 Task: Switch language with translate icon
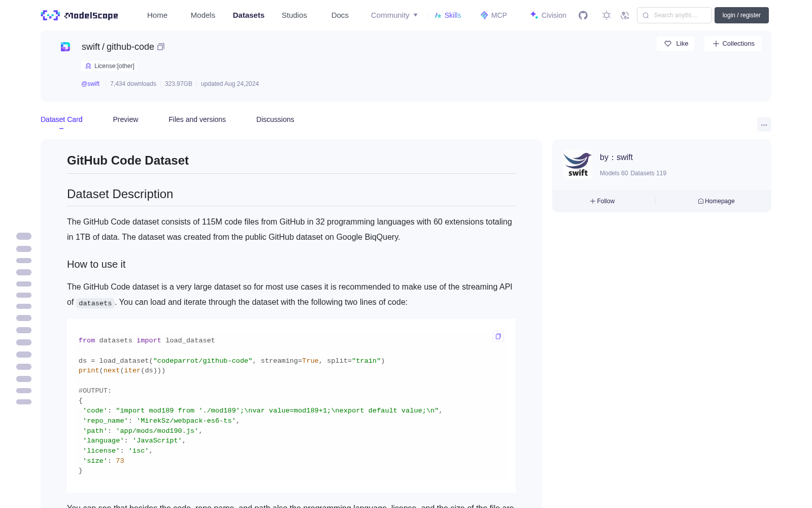tap(625, 15)
